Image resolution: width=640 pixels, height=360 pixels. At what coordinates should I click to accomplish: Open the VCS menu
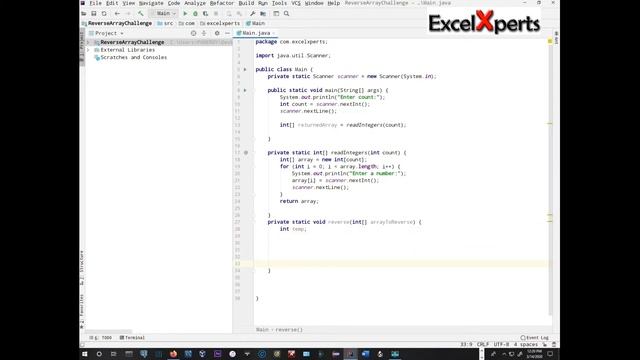(x=296, y=3)
